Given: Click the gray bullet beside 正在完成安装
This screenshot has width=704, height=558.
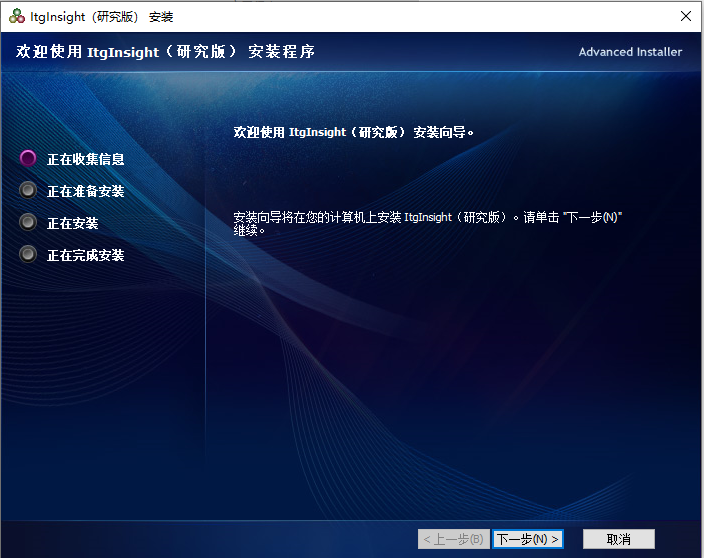Looking at the screenshot, I should coord(28,254).
